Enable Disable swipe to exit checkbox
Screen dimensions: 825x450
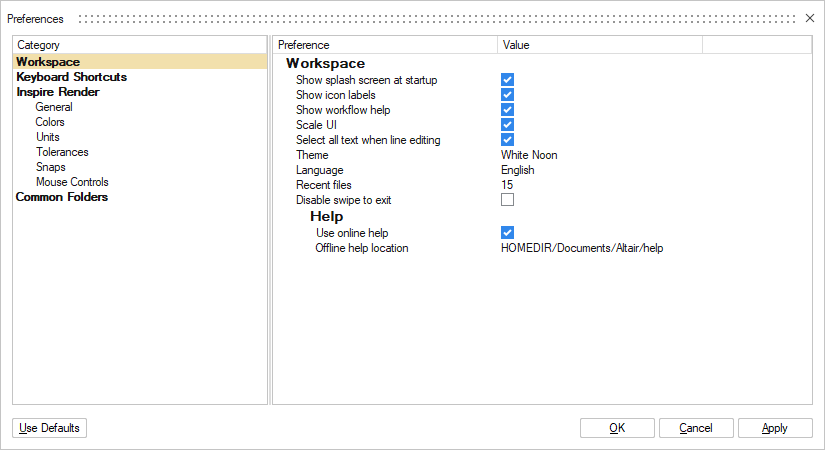point(507,200)
